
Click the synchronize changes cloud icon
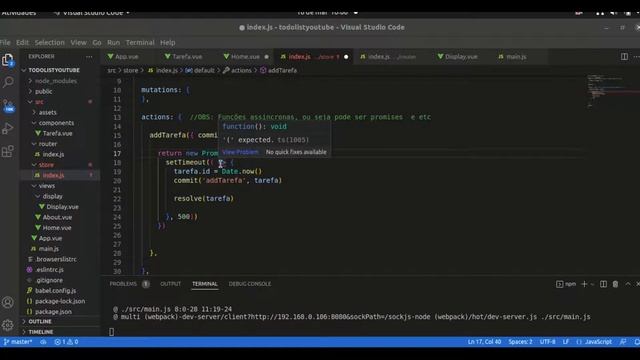pyautogui.click(x=43, y=342)
